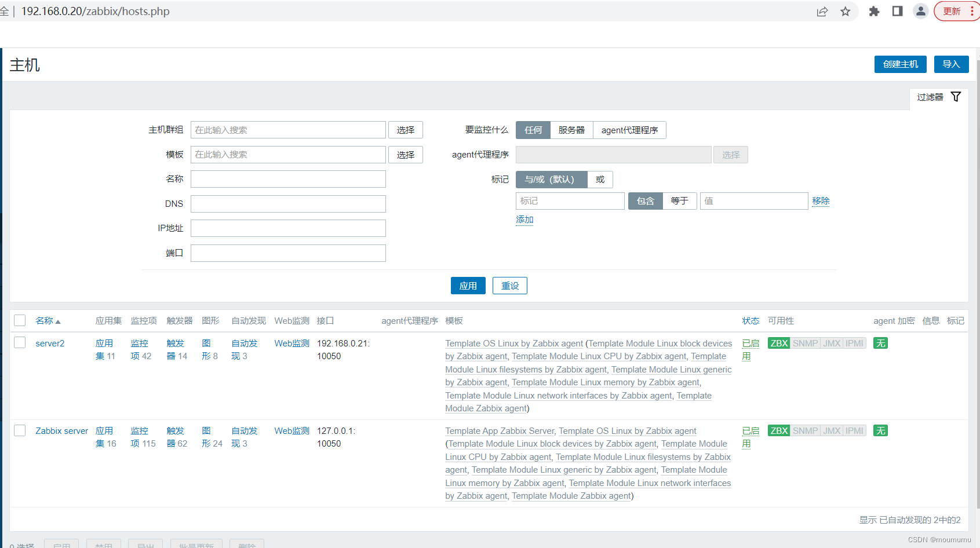980x548 pixels.
Task: Click the SNMP badge in server2 row
Action: click(805, 343)
